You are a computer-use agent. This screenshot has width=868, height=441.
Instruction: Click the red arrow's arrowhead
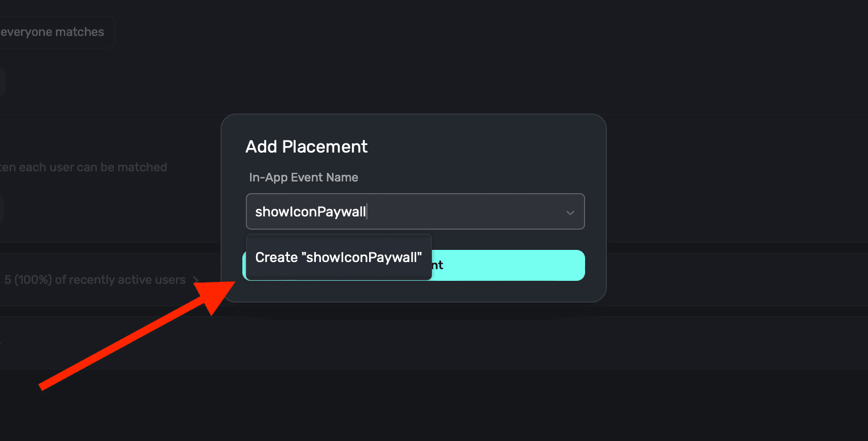pyautogui.click(x=218, y=295)
